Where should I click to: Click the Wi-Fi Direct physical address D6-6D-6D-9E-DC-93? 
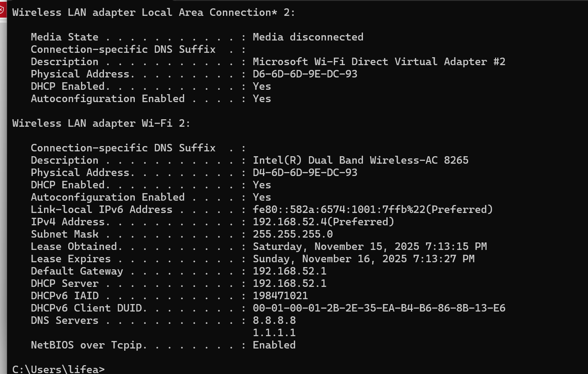(x=305, y=74)
